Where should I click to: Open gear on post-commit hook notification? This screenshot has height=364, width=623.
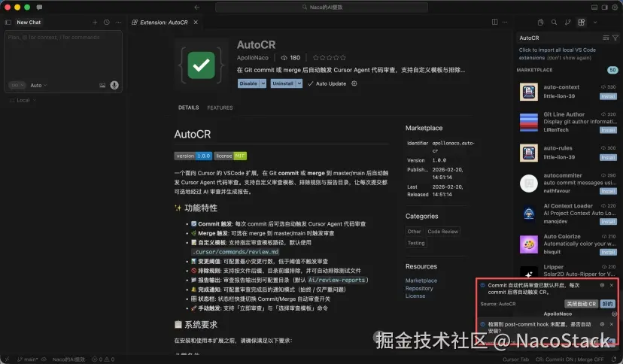(602, 324)
